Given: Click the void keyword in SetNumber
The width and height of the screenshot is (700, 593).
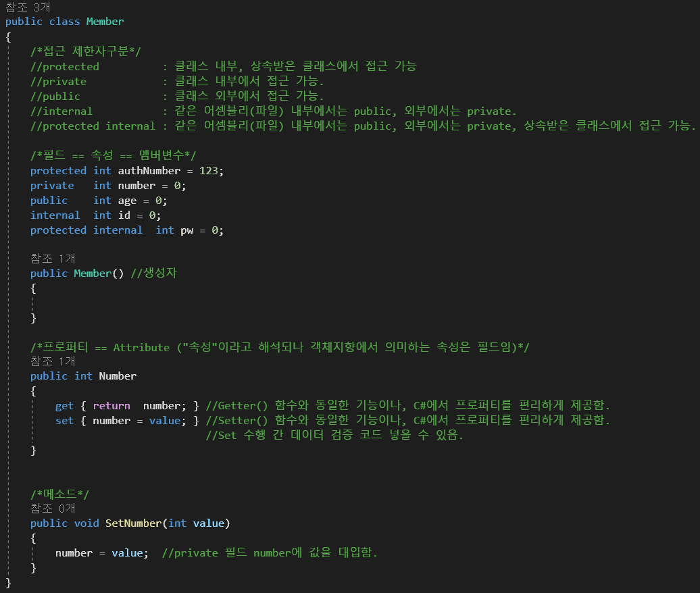Looking at the screenshot, I should tap(86, 523).
